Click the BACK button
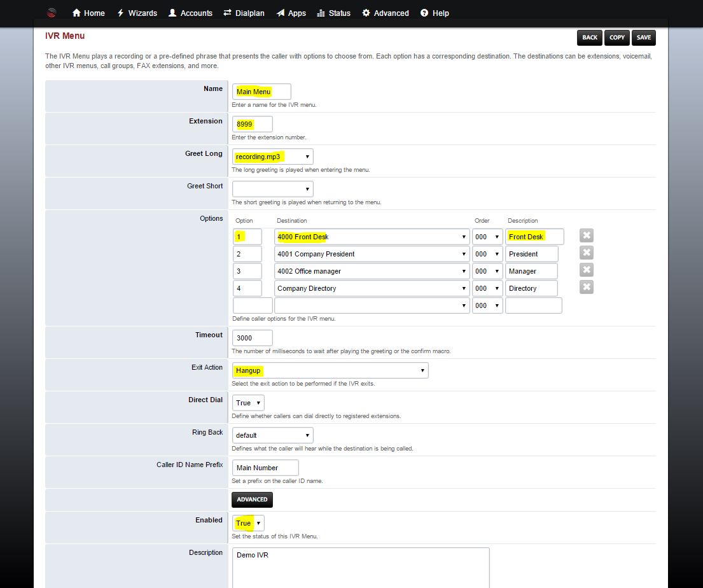The width and height of the screenshot is (703, 588). click(x=590, y=38)
